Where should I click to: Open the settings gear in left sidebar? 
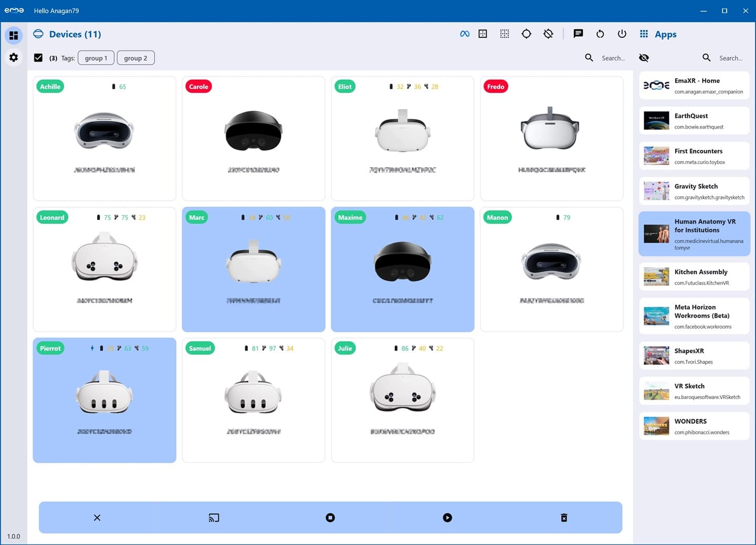(x=14, y=57)
